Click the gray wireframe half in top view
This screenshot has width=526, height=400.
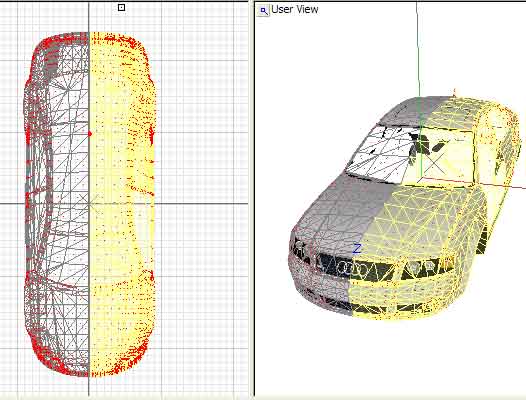click(56, 205)
